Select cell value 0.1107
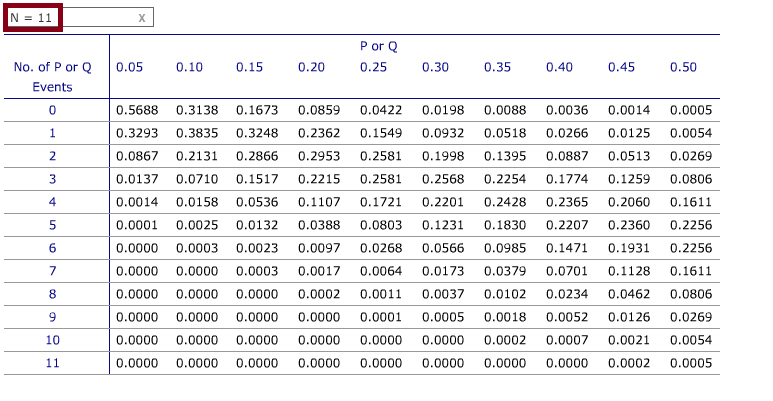The image size is (773, 401). (x=319, y=202)
